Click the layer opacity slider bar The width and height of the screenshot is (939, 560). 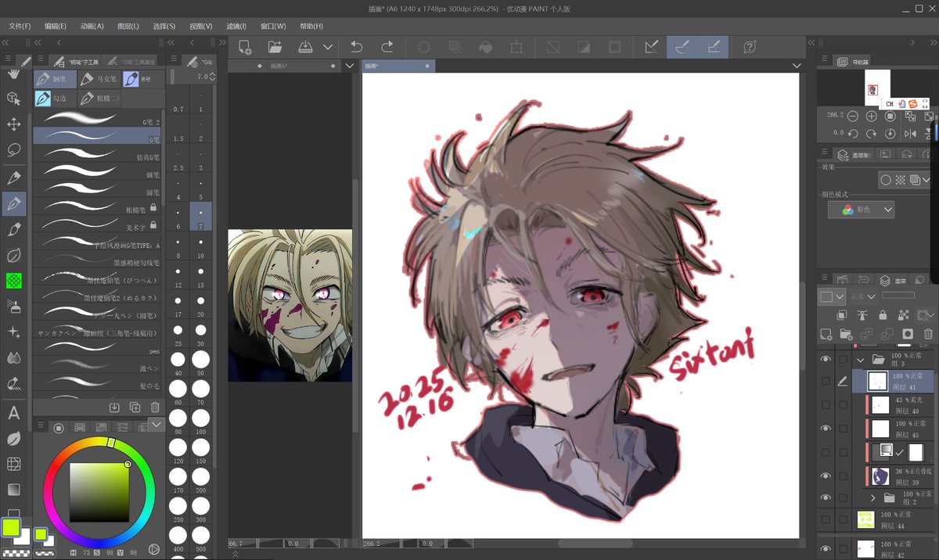tap(898, 296)
